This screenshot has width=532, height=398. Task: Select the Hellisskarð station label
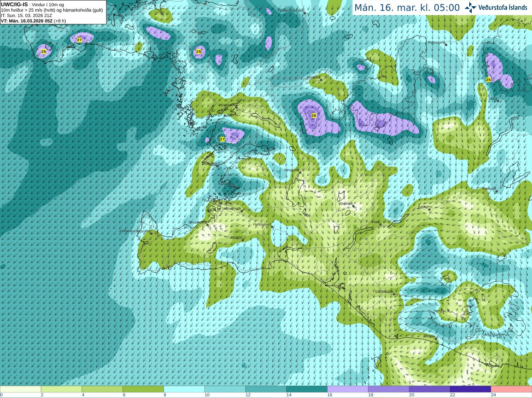[262, 224]
